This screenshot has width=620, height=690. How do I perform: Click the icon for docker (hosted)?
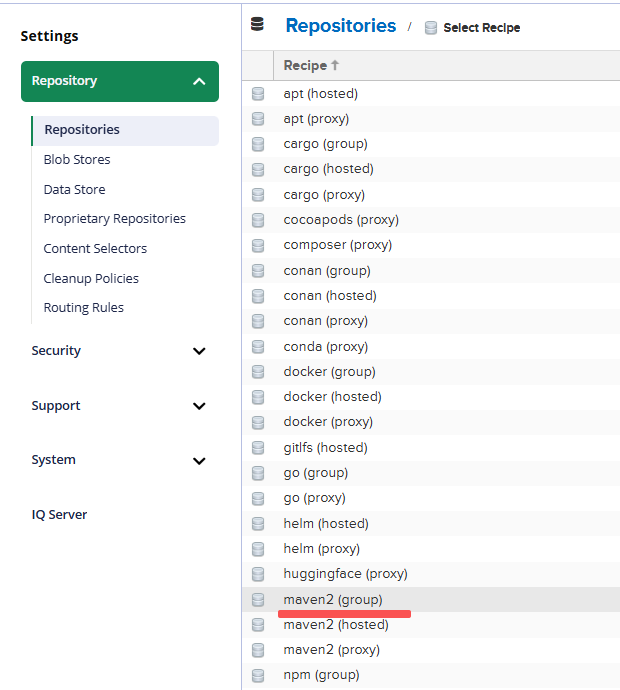pos(258,397)
